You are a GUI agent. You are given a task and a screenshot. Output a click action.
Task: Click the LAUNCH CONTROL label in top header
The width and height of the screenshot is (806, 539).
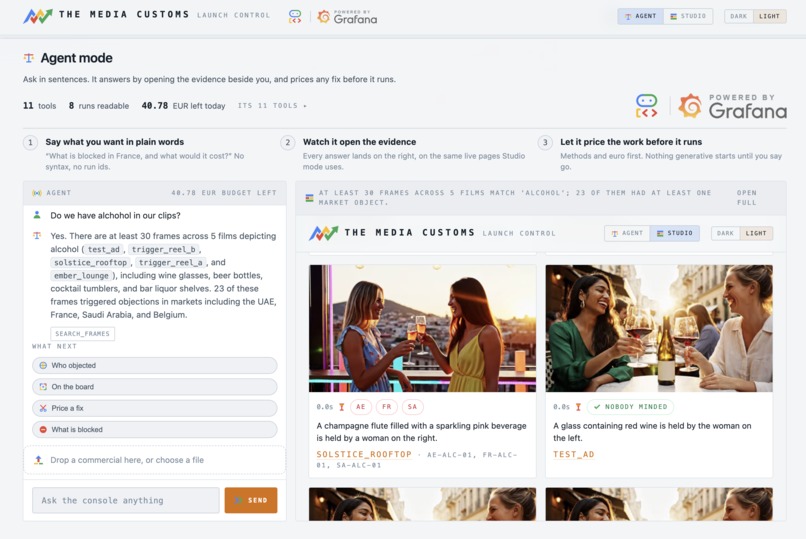(233, 15)
